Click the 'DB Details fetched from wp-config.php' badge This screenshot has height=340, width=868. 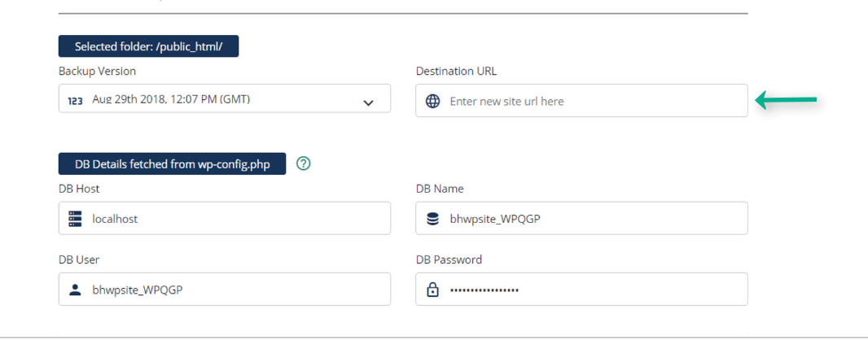point(172,163)
